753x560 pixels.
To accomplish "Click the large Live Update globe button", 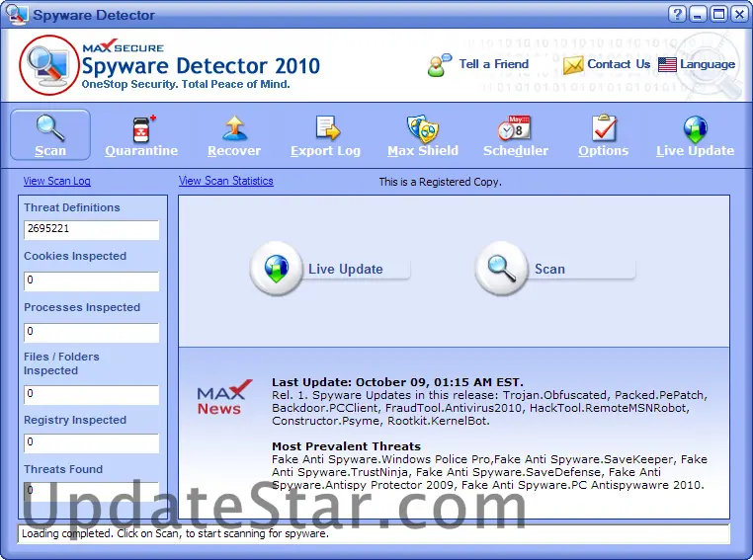I will point(276,269).
